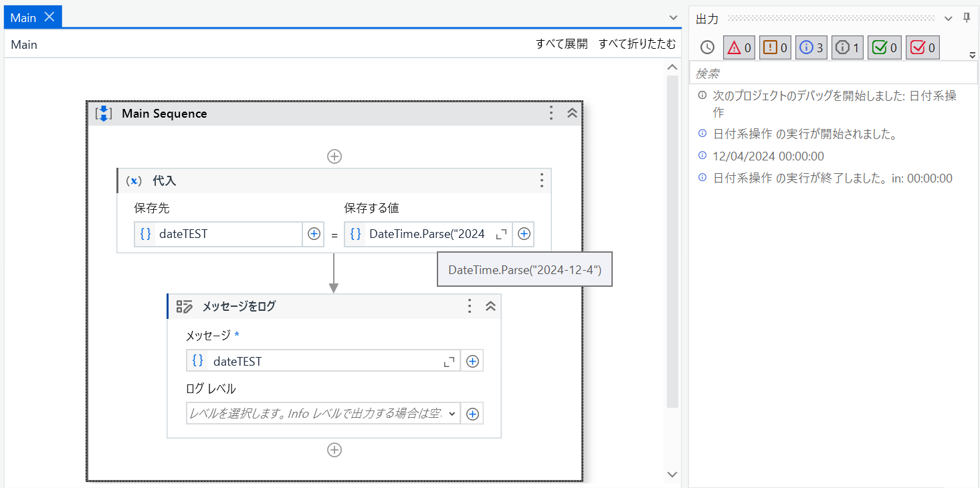Close the Main workflow tab
Screen dimensions: 980x488
click(49, 17)
